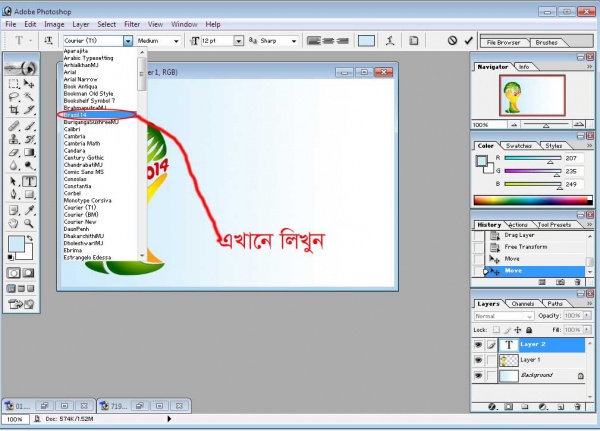The width and height of the screenshot is (600, 431).
Task: Select the Rectangular Marquee tool
Action: pos(14,83)
